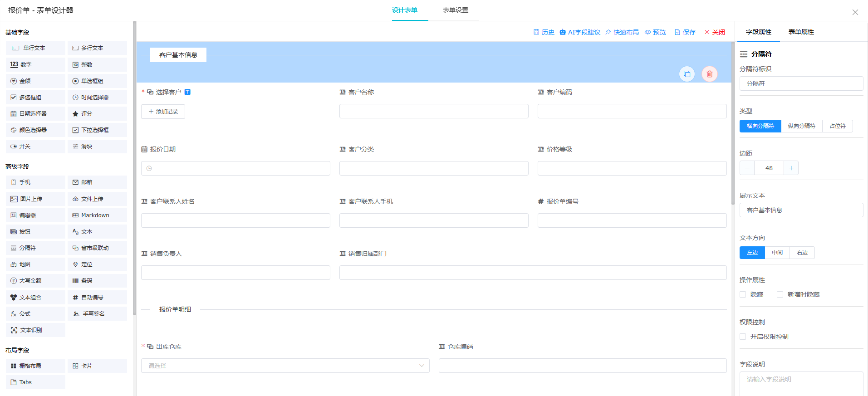Open the 表单属性 tab
The height and width of the screenshot is (396, 868).
coord(801,32)
